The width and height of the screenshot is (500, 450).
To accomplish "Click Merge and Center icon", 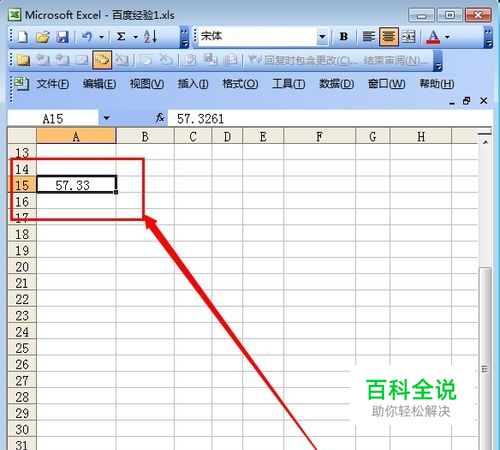I will 409,36.
